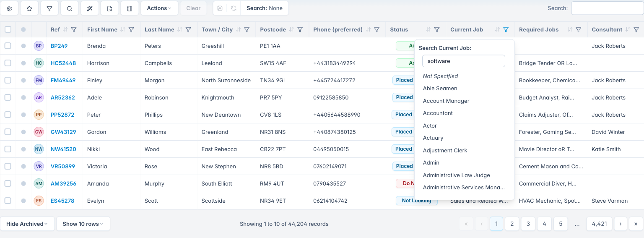Tick the checkbox for Nikki Wood
The height and width of the screenshot is (238, 644).
click(8, 149)
